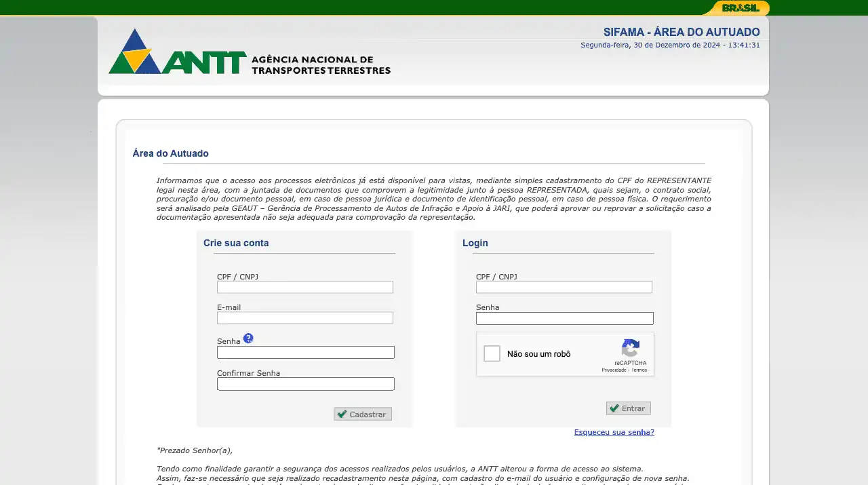868x485 pixels.
Task: Focus the CPF / CNPJ field under Crie sua conta
Action: click(x=304, y=288)
